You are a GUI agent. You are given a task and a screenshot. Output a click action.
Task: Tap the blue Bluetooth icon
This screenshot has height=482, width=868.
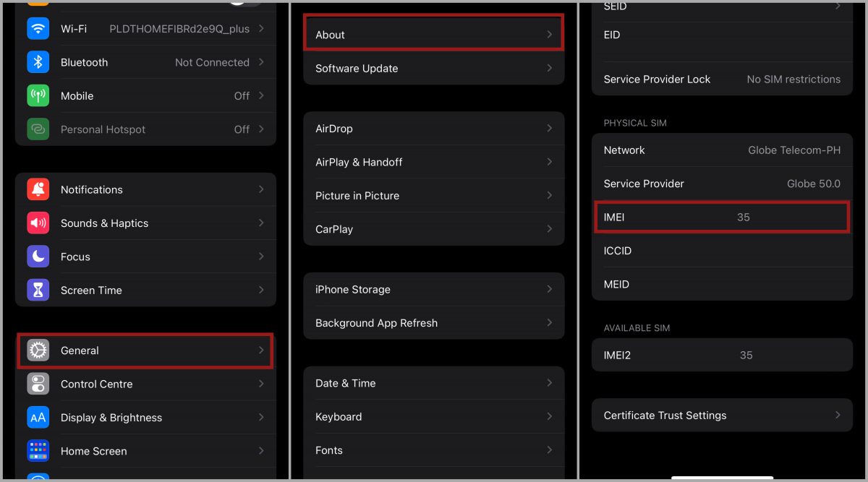[x=38, y=62]
